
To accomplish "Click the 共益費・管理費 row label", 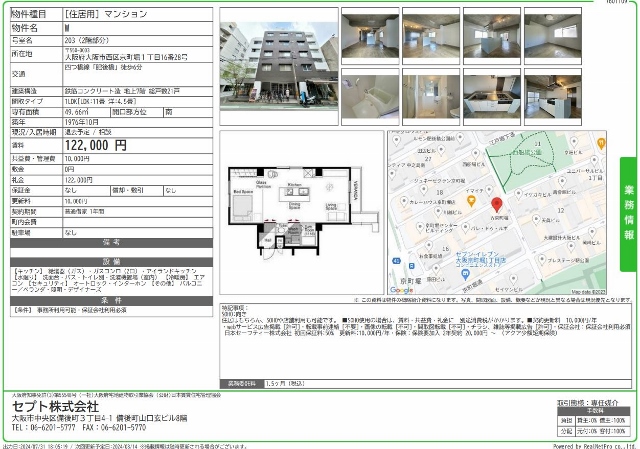I will pyautogui.click(x=33, y=158).
